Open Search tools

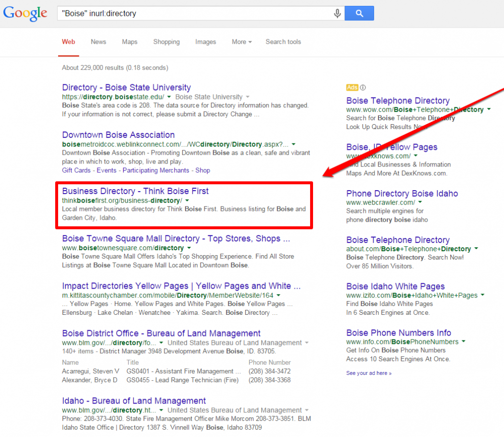(283, 42)
